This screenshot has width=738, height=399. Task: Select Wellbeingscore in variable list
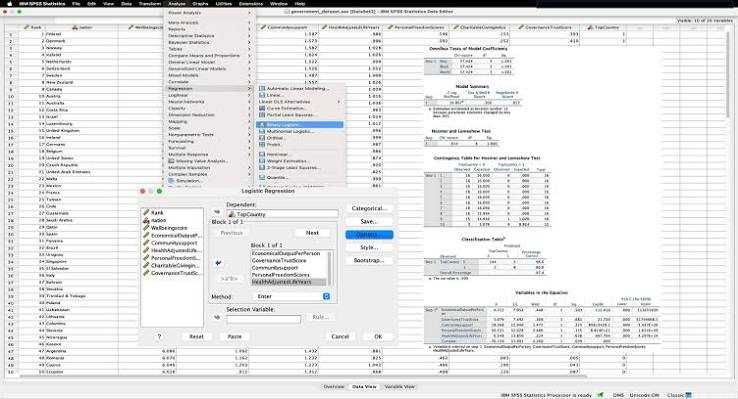(169, 228)
